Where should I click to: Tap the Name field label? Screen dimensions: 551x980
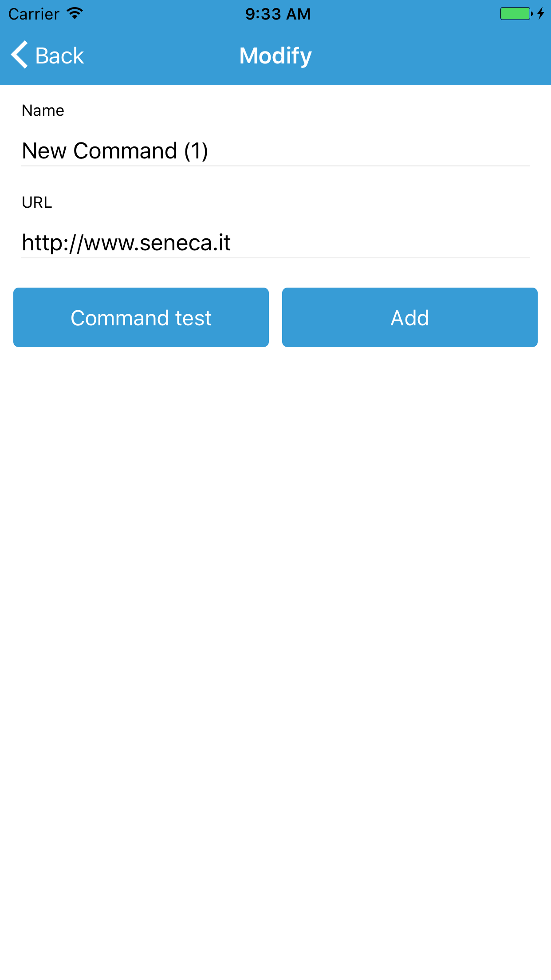pyautogui.click(x=43, y=111)
